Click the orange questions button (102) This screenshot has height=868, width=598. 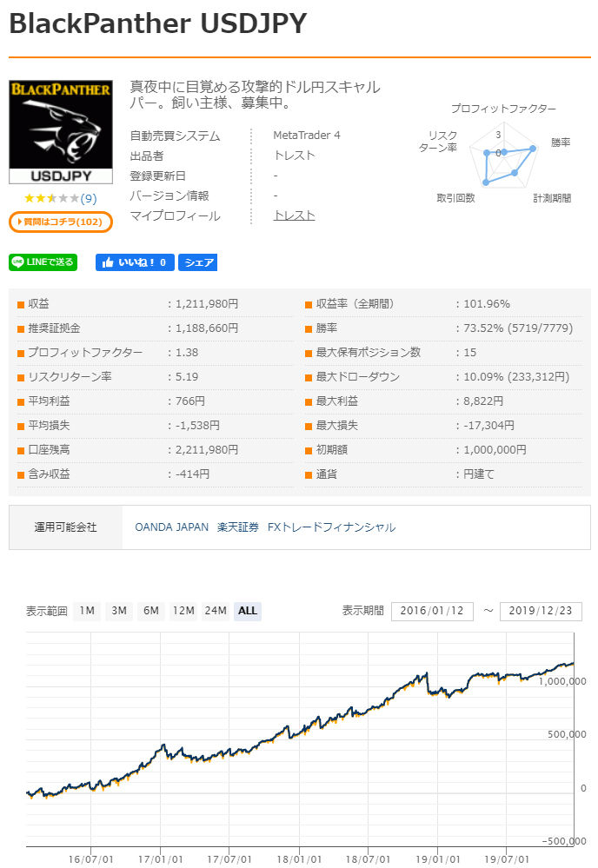(61, 222)
